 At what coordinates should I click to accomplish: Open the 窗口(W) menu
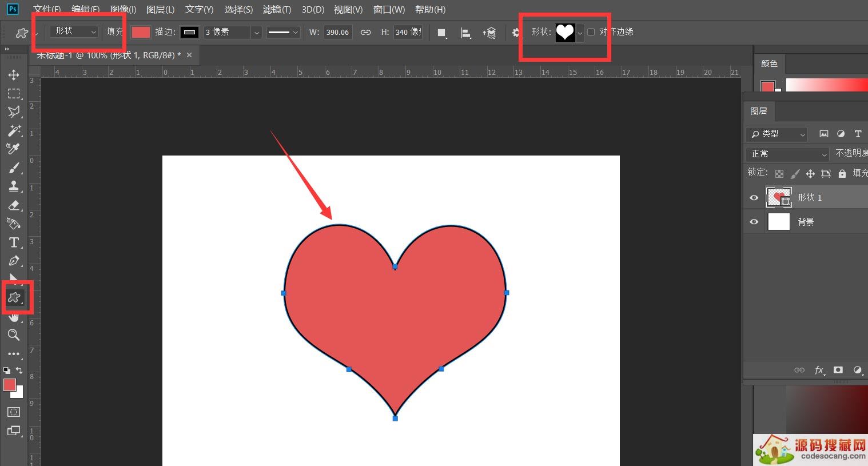point(389,9)
